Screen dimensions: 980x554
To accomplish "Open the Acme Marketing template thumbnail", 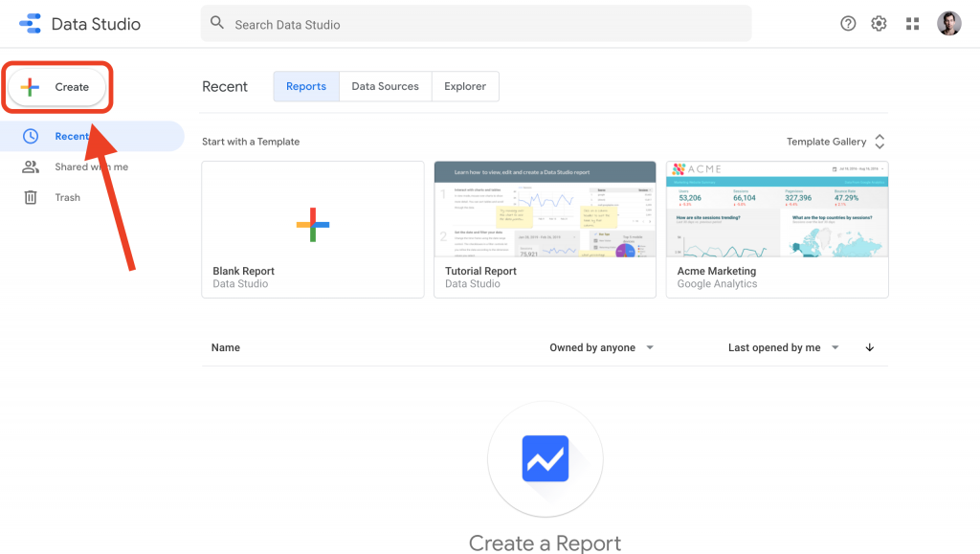I will (x=777, y=210).
